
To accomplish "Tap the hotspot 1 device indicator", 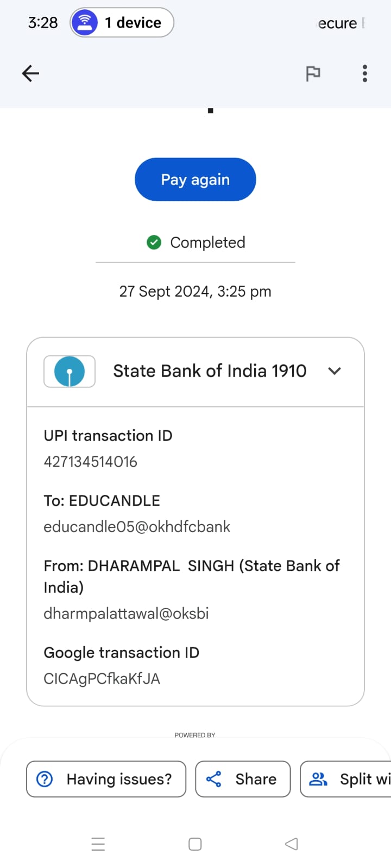I will [x=122, y=23].
